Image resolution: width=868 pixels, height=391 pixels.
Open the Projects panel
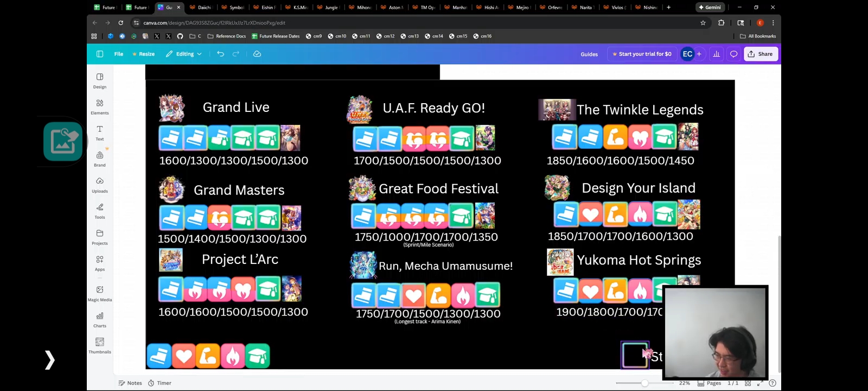[x=100, y=237]
